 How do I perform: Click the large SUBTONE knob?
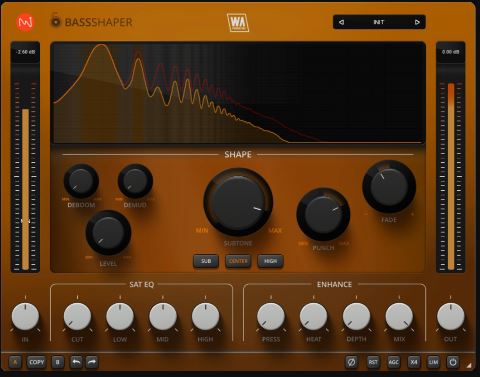click(x=238, y=202)
